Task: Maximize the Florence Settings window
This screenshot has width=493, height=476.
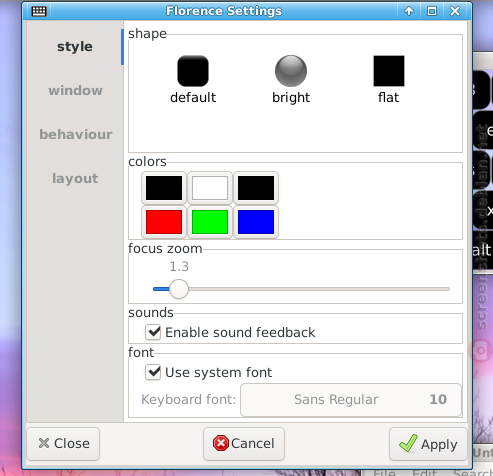Action: (432, 11)
